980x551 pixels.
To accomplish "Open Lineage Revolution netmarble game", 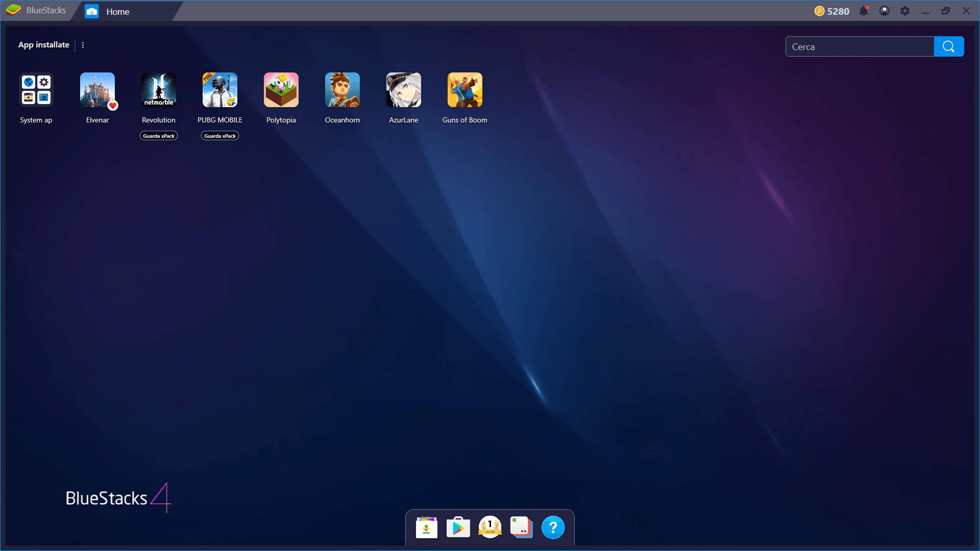I will click(x=158, y=90).
